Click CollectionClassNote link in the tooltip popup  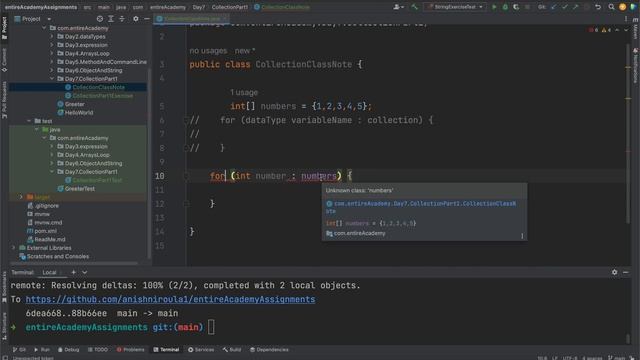[x=421, y=207]
